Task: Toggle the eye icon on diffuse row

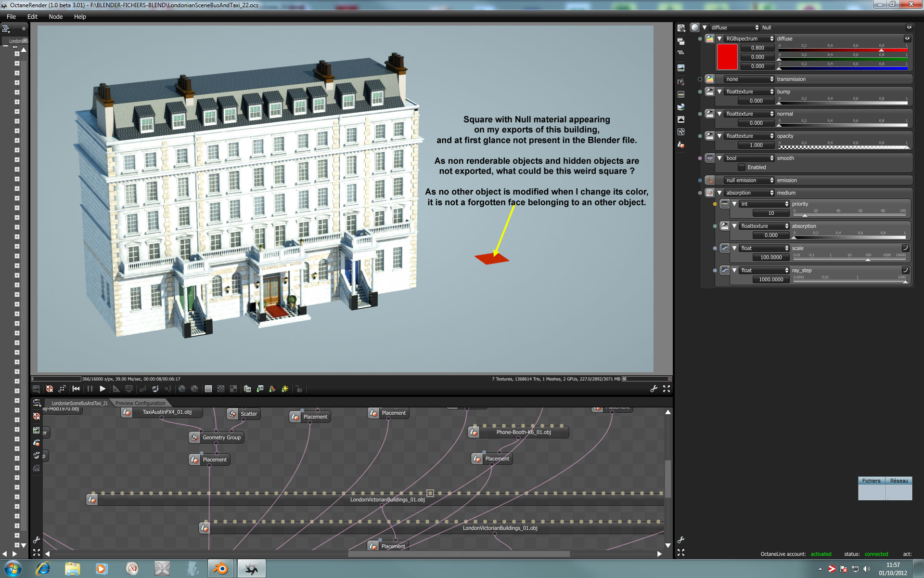Action: pos(907,39)
